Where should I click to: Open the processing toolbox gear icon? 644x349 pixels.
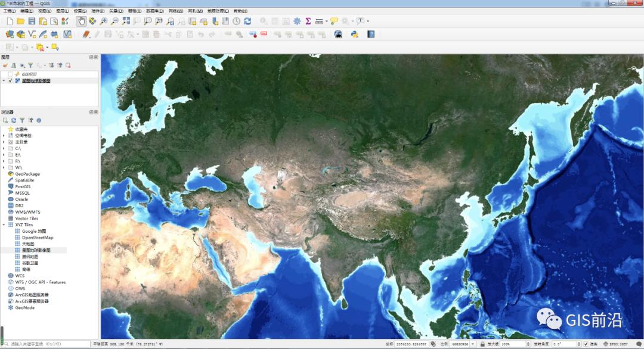point(297,21)
